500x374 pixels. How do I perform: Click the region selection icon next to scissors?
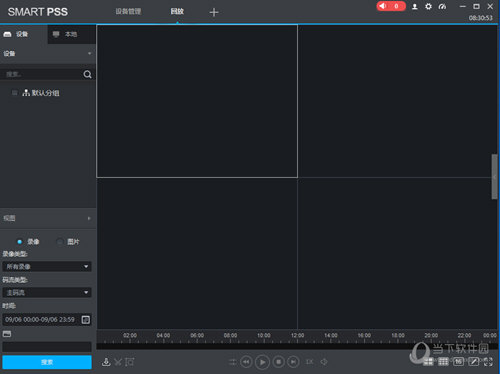[129, 362]
